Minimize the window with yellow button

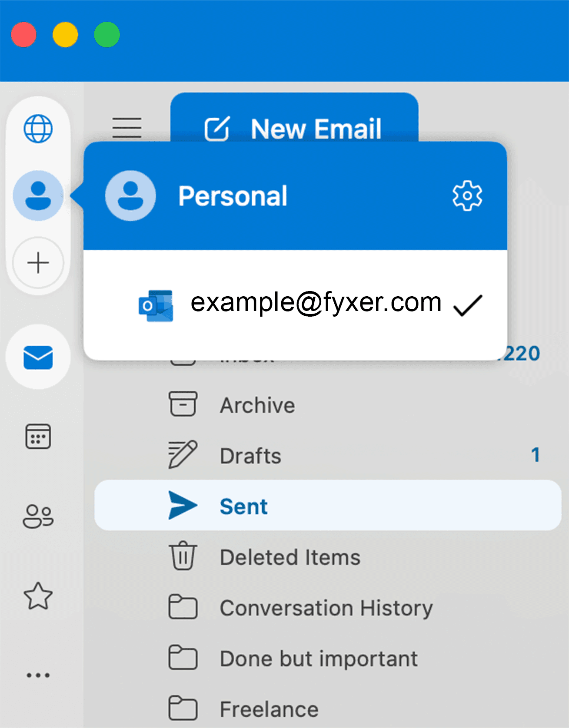[x=65, y=34]
